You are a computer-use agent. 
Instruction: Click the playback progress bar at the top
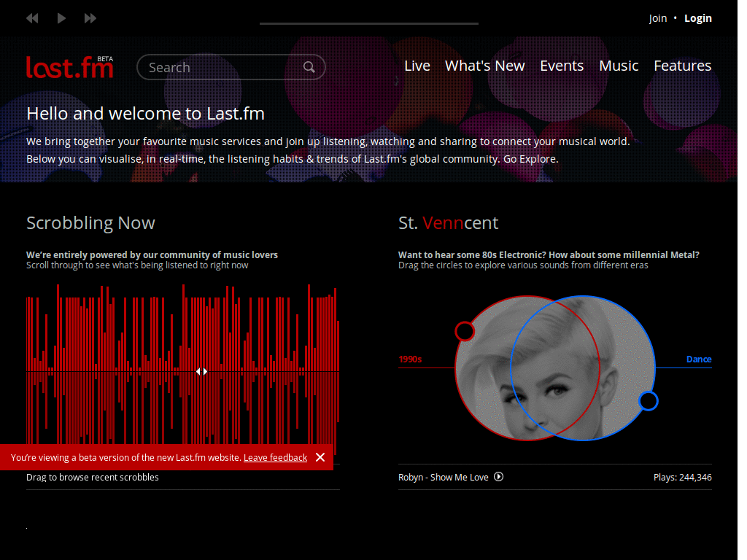point(368,23)
